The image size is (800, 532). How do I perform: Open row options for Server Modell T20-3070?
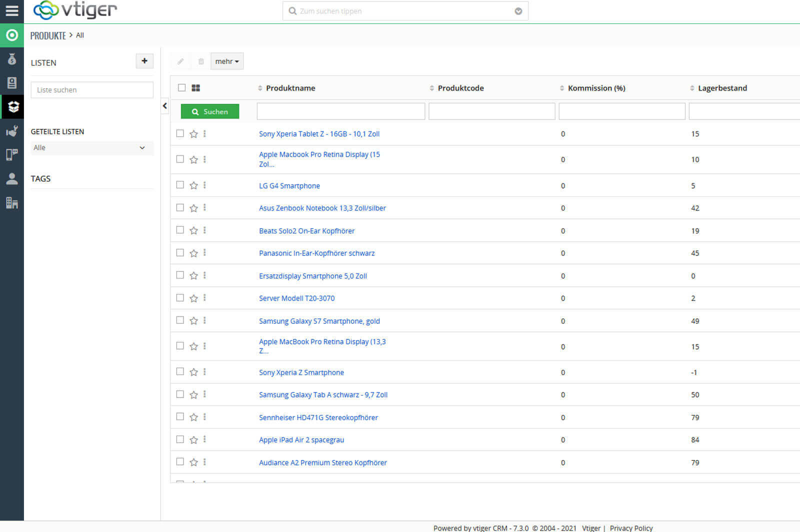204,298
